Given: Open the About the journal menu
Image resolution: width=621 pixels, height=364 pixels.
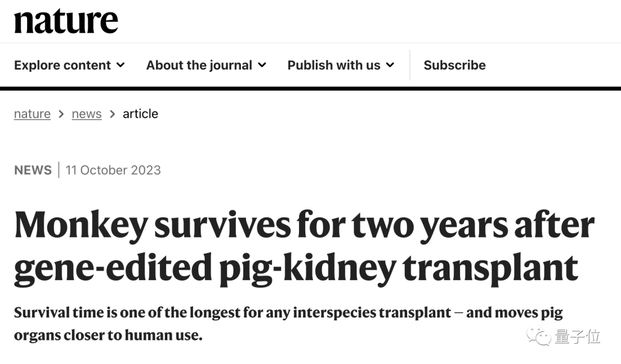Looking at the screenshot, I should (199, 65).
